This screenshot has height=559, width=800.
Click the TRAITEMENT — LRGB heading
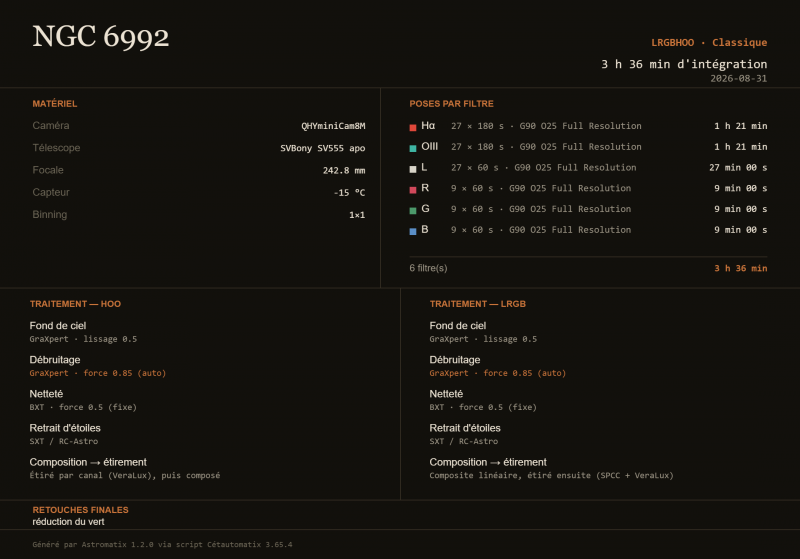[478, 304]
